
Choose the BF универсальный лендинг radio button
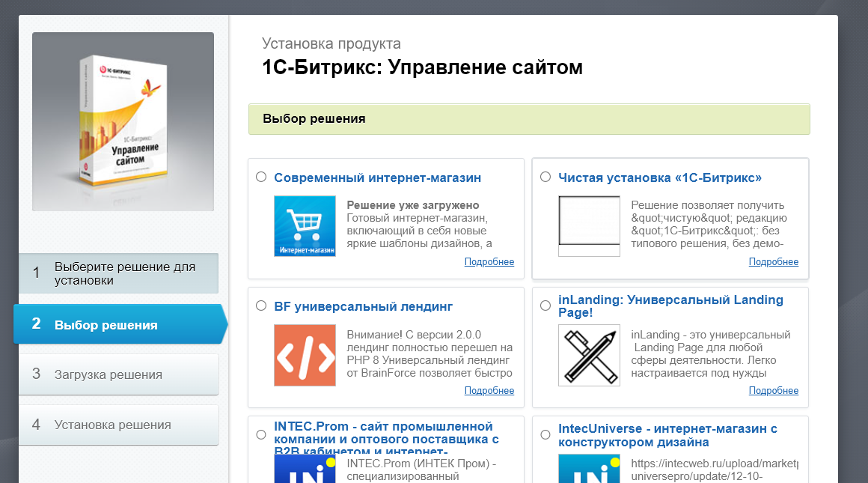pos(261,306)
